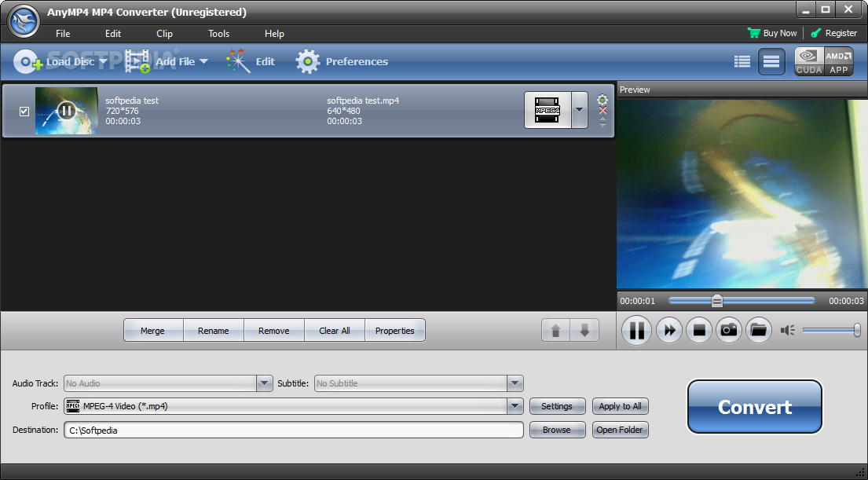
Task: Move selected item down with arrow
Action: tap(584, 331)
